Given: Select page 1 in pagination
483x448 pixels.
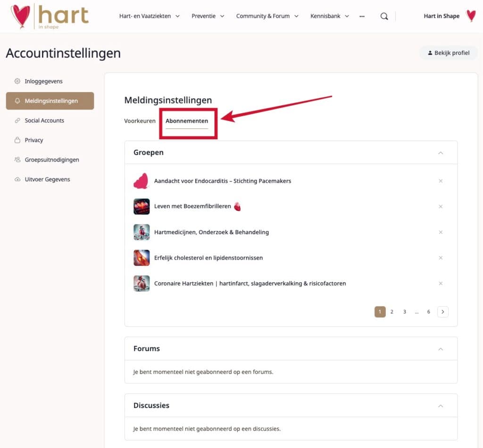Looking at the screenshot, I should point(380,312).
